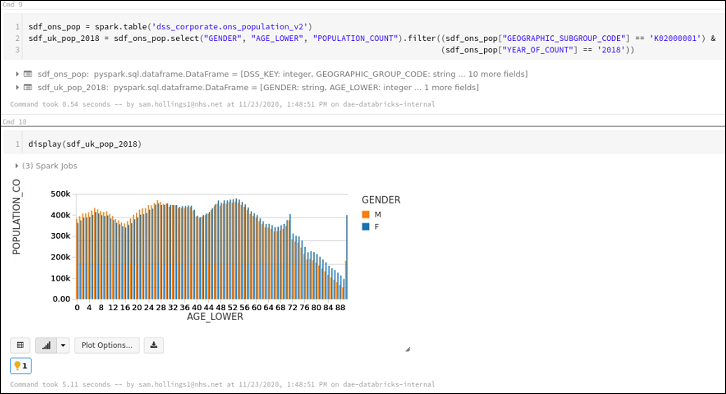Click the AGE_LOWER axis label
Image resolution: width=726 pixels, height=394 pixels.
(x=215, y=317)
